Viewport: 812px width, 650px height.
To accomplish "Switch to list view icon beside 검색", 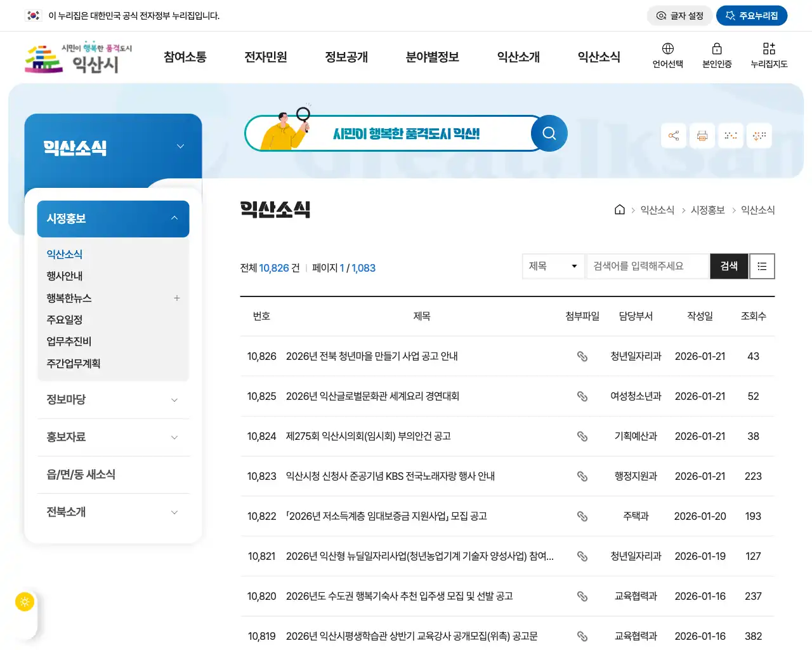I will point(762,266).
